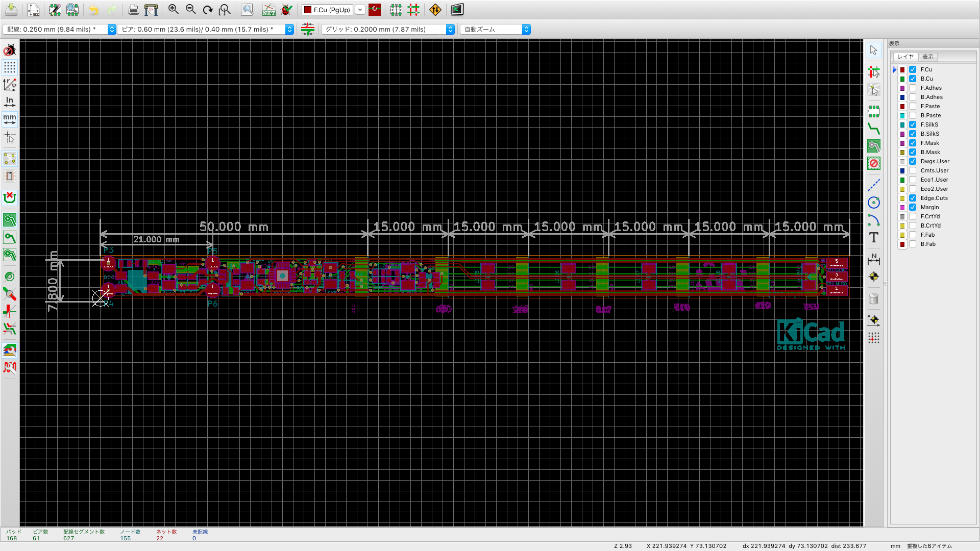Switch to the レイヤ tab
Screen dimensions: 980x551
pyautogui.click(x=905, y=57)
